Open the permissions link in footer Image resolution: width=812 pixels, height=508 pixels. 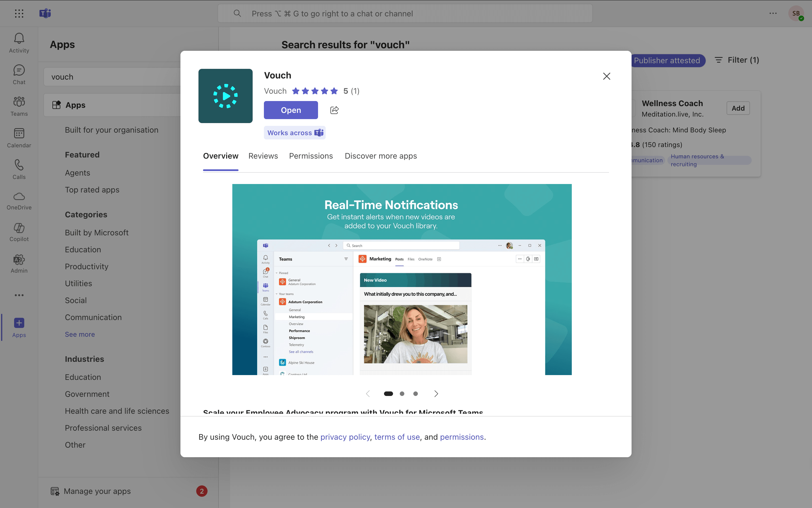tap(462, 437)
